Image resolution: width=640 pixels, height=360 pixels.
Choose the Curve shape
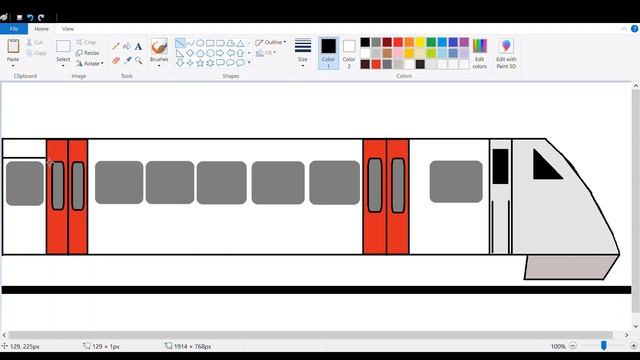click(190, 43)
